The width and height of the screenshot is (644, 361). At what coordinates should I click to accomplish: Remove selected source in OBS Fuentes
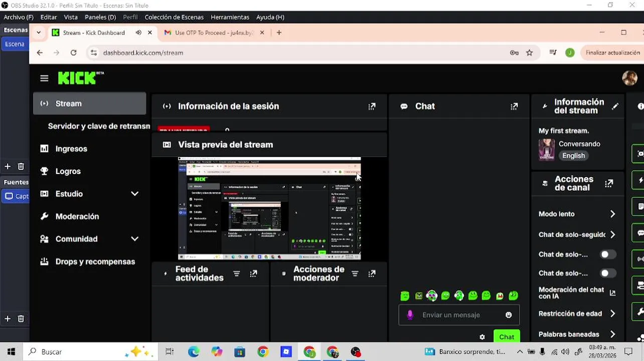21,318
